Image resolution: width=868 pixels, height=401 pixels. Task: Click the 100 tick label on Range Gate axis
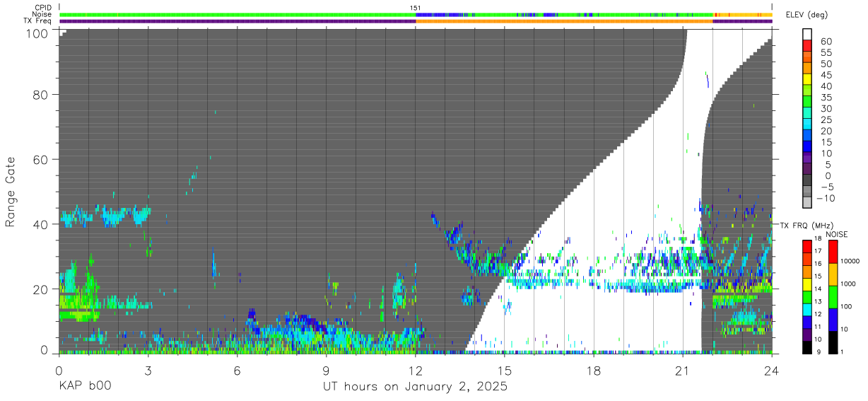click(37, 33)
